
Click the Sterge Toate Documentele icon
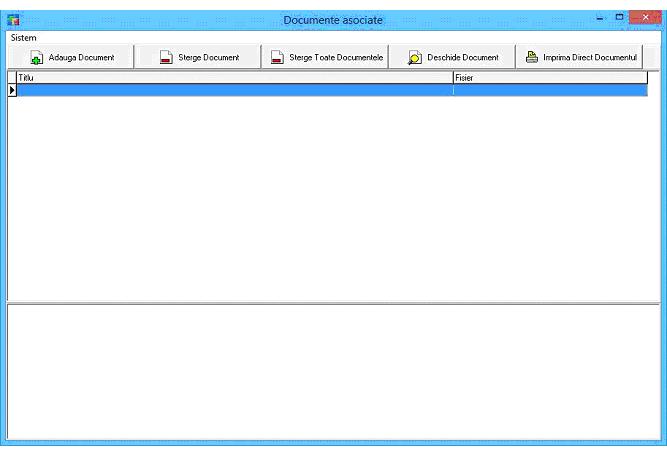coord(277,58)
